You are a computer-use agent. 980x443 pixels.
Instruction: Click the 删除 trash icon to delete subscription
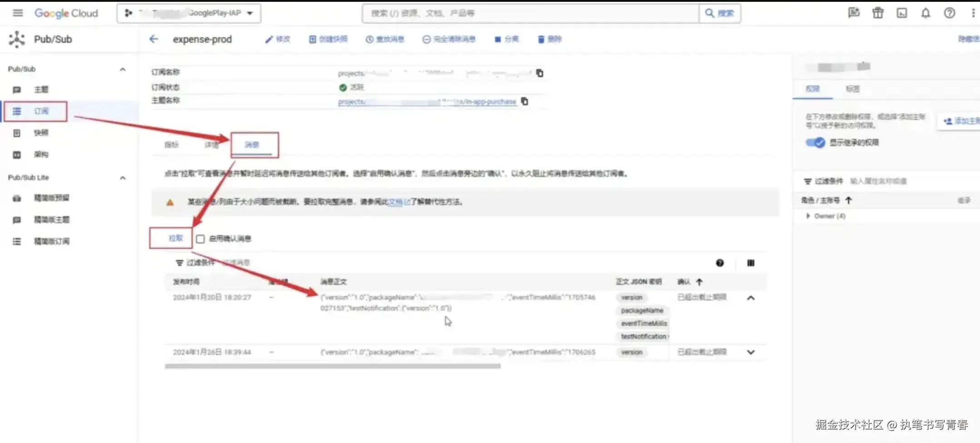click(540, 39)
